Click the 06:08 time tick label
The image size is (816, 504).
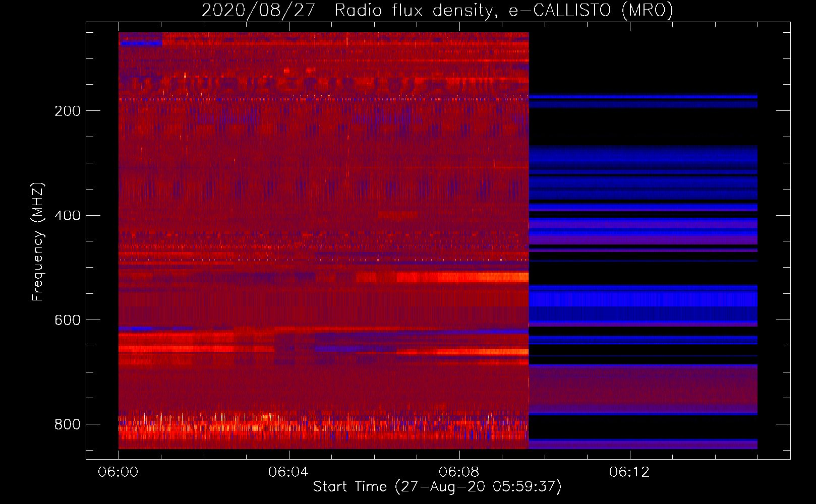(459, 472)
